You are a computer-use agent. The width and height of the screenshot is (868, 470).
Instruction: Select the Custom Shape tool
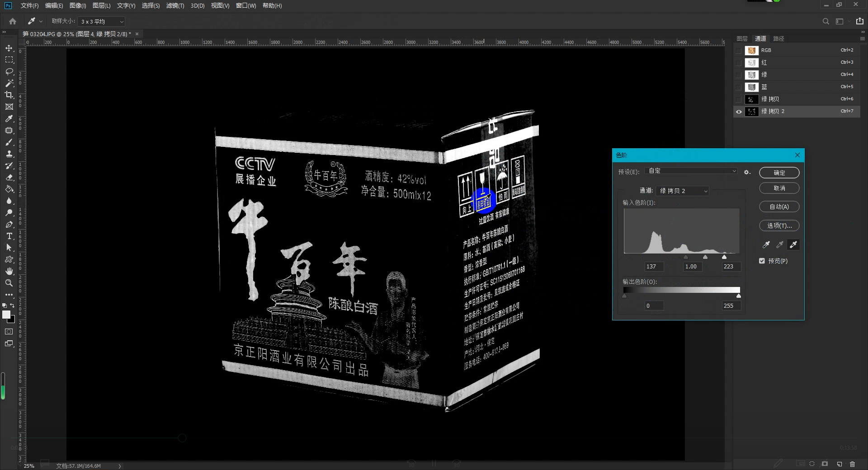point(9,259)
